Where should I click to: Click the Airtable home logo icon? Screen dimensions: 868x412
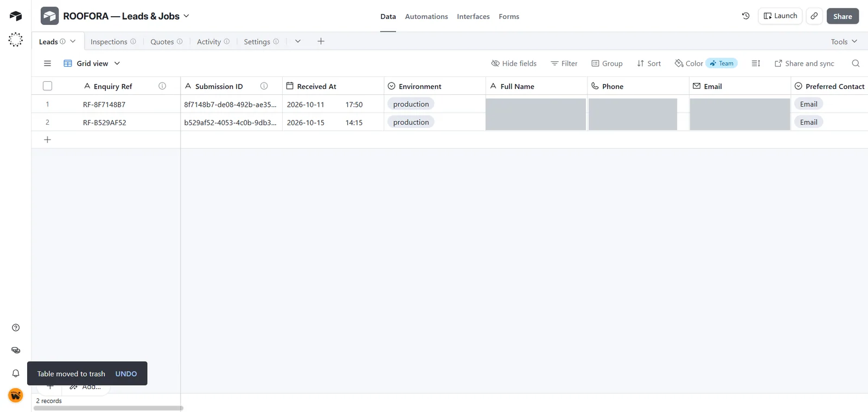(16, 16)
